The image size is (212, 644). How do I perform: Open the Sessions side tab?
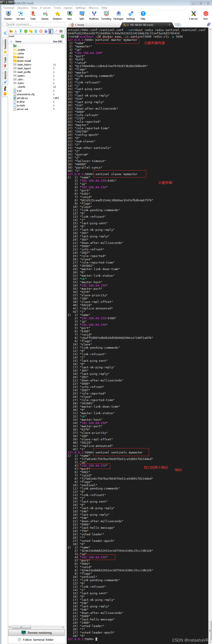pyautogui.click(x=5, y=46)
